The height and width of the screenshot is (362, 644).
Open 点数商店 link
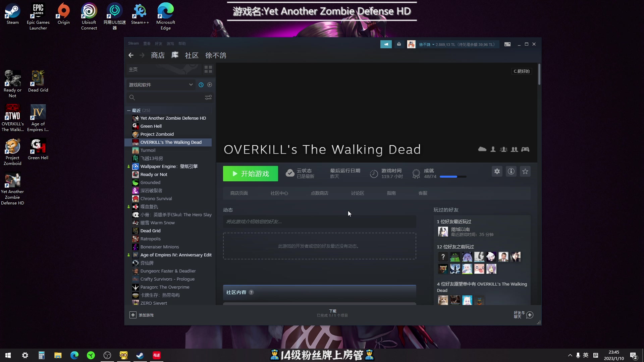[x=319, y=193]
